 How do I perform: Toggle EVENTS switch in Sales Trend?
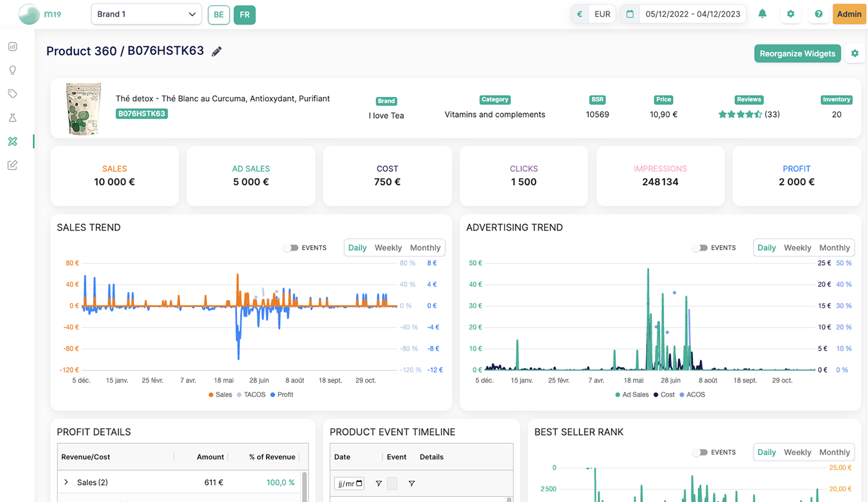[x=290, y=248]
